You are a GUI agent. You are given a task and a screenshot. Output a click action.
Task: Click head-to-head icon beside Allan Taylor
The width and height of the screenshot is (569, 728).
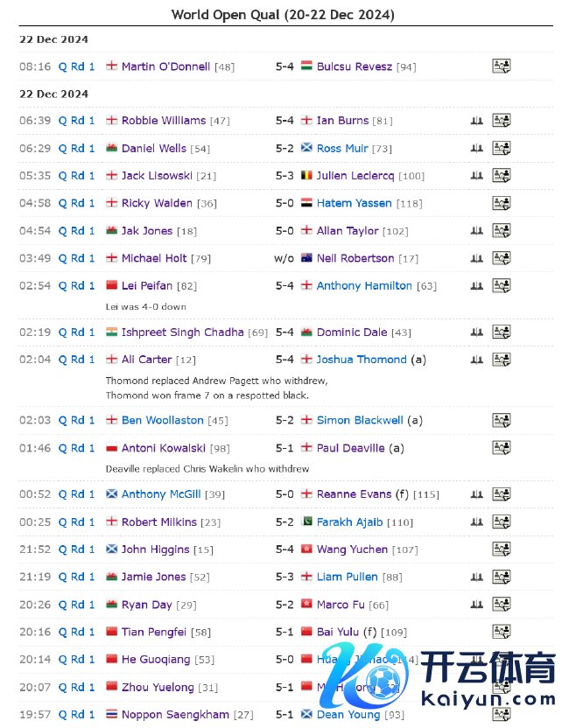(x=476, y=231)
